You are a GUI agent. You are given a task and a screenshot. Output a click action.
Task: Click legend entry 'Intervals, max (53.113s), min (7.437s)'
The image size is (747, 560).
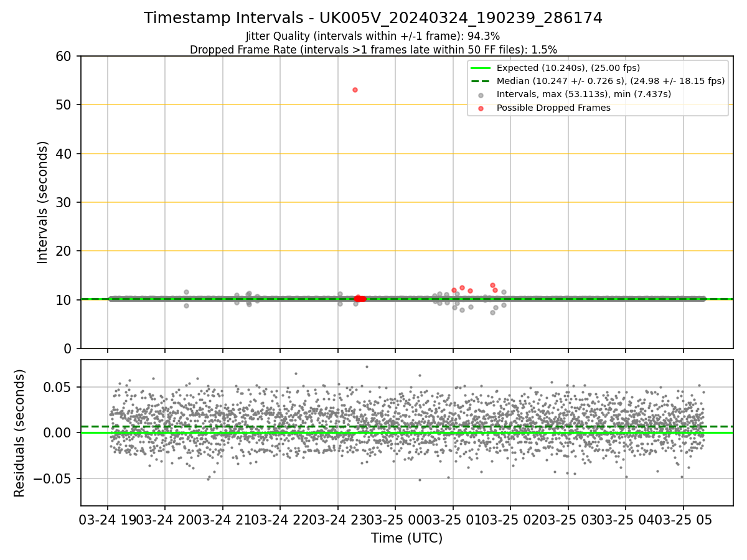coord(583,94)
